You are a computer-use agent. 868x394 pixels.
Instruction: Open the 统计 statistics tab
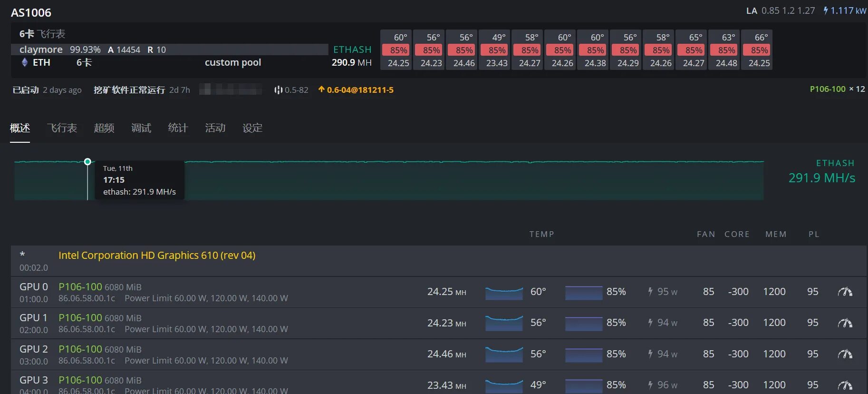pos(178,128)
